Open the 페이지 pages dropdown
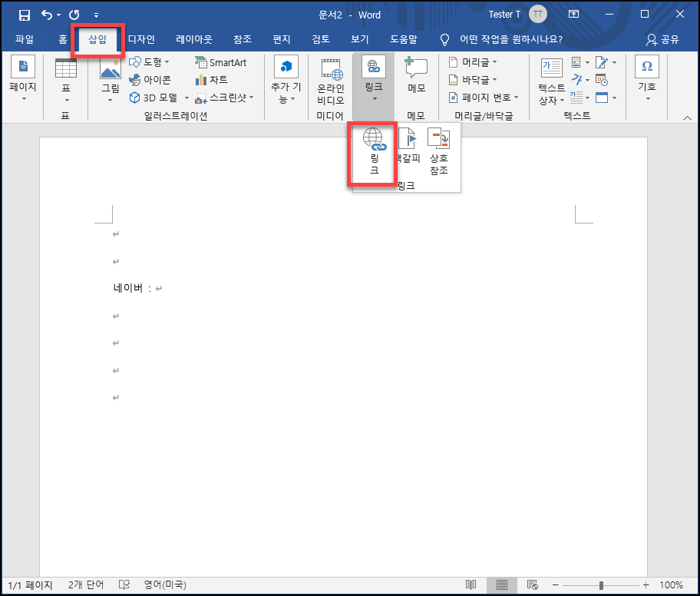Image resolution: width=700 pixels, height=596 pixels. (23, 80)
